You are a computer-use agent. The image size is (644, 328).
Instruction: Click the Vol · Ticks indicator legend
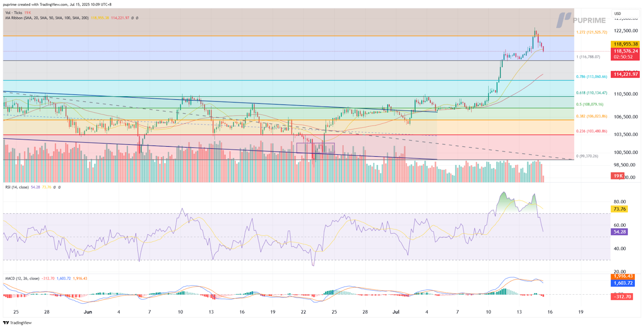(x=18, y=13)
